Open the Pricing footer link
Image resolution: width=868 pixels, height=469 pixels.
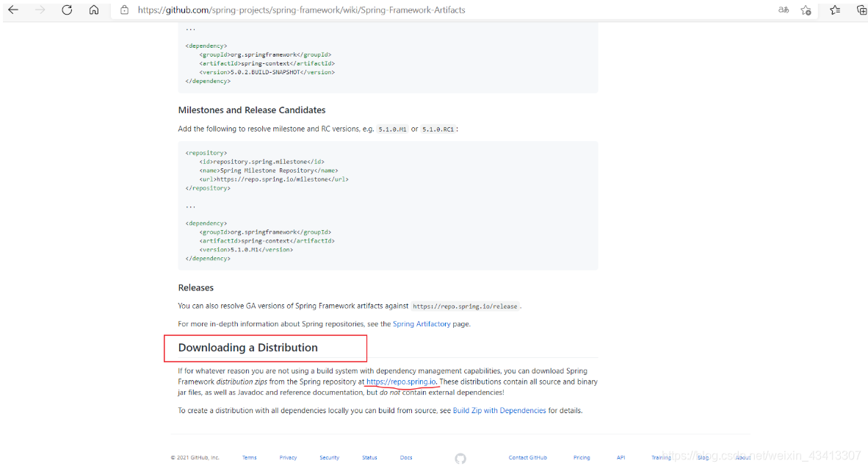(582, 457)
